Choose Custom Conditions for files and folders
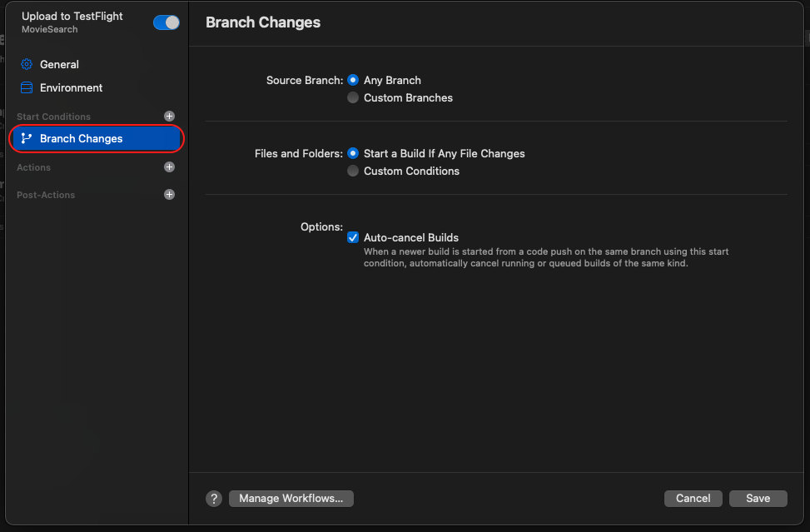The height and width of the screenshot is (532, 810). pos(353,171)
